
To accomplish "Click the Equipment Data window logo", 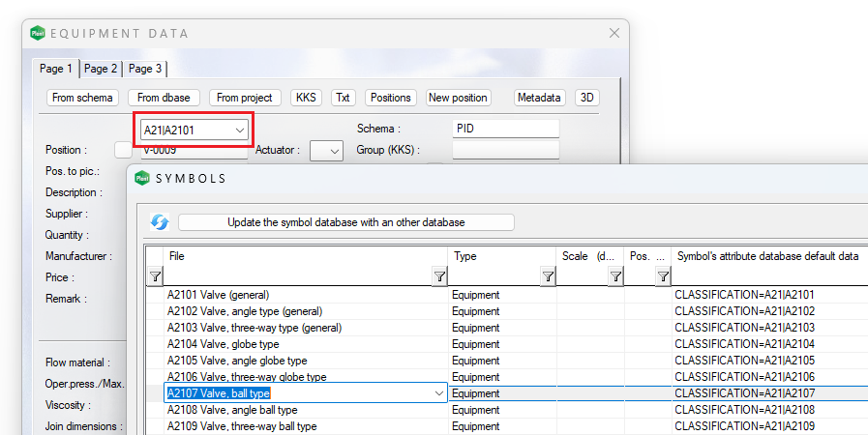I will (x=38, y=34).
